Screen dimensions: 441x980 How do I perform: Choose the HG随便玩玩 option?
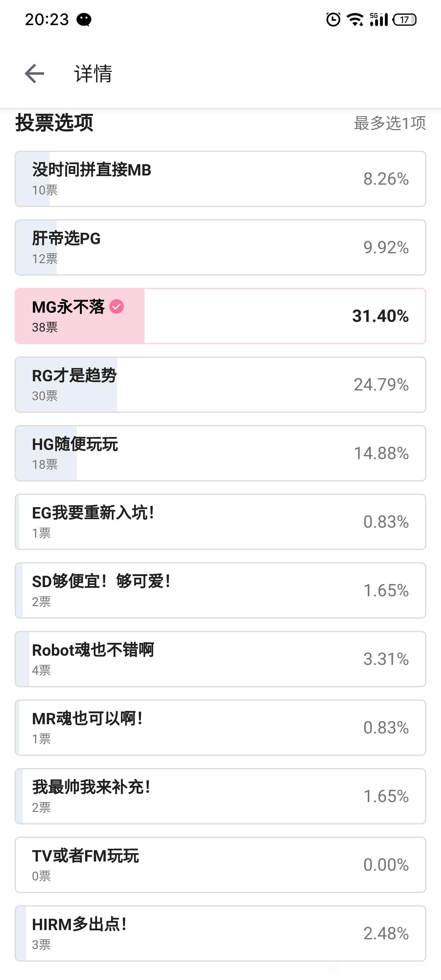pos(220,453)
